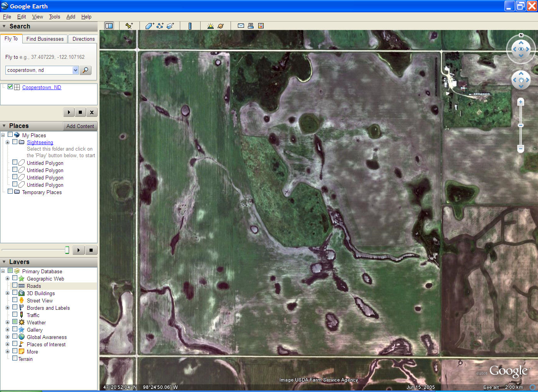
Task: Stop the search results tour
Action: click(x=80, y=112)
